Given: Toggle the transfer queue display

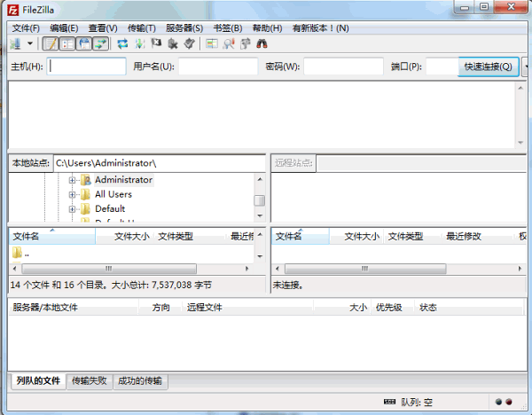Looking at the screenshot, I should click(100, 43).
